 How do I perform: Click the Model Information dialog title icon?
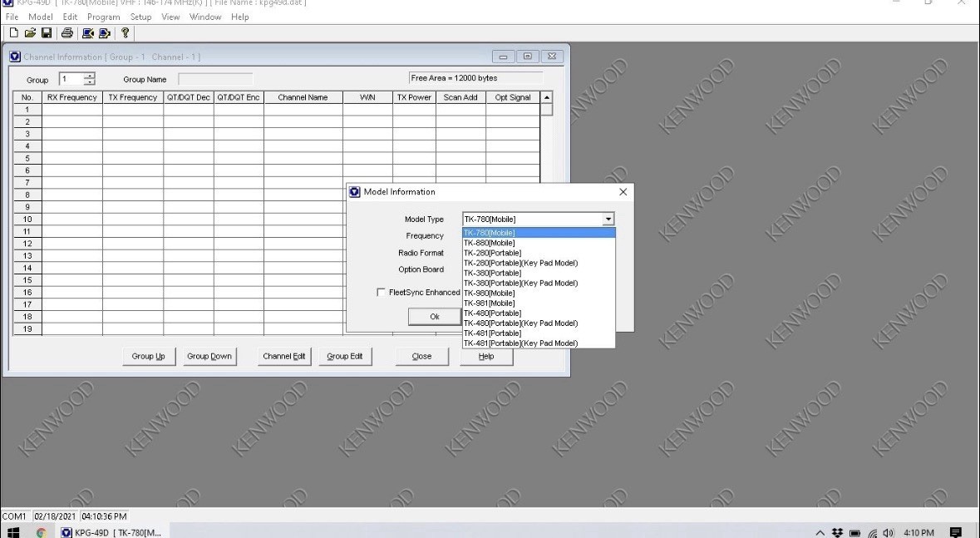(355, 192)
